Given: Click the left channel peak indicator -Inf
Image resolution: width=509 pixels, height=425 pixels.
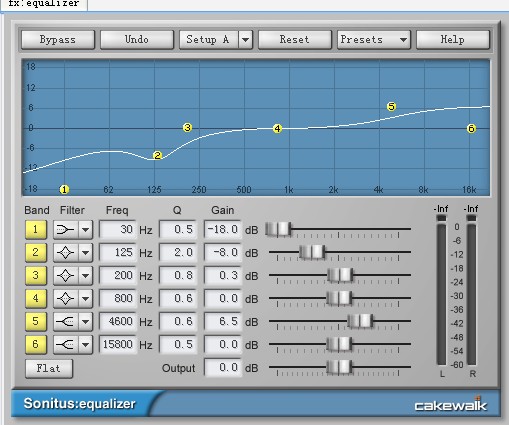Looking at the screenshot, I should pos(441,209).
